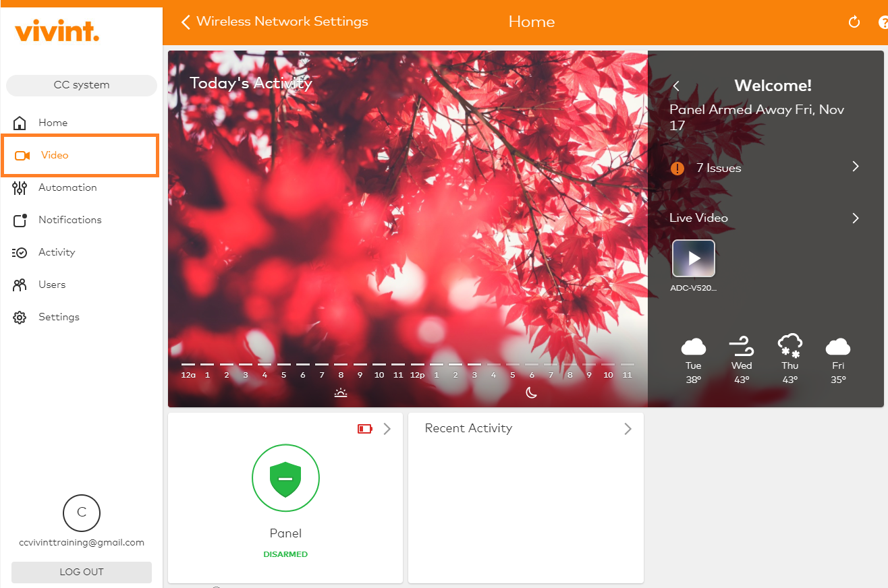Image resolution: width=888 pixels, height=588 pixels.
Task: Open the CC system selector
Action: coord(81,85)
